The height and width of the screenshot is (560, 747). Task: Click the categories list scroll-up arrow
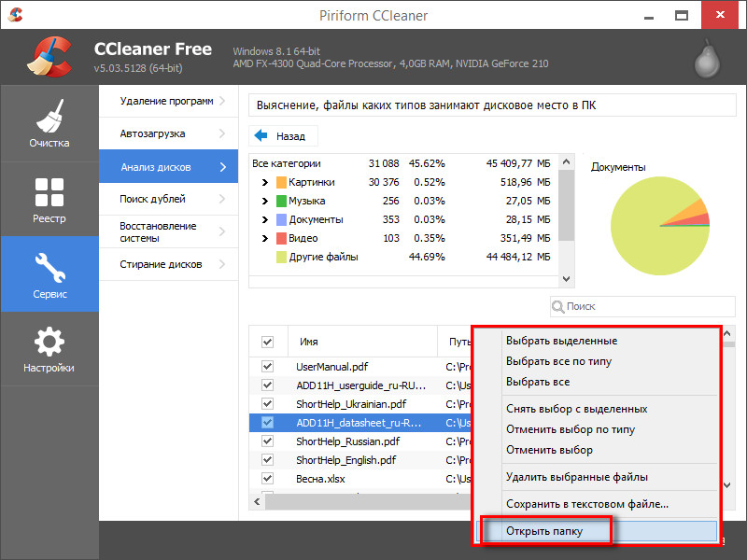click(566, 161)
